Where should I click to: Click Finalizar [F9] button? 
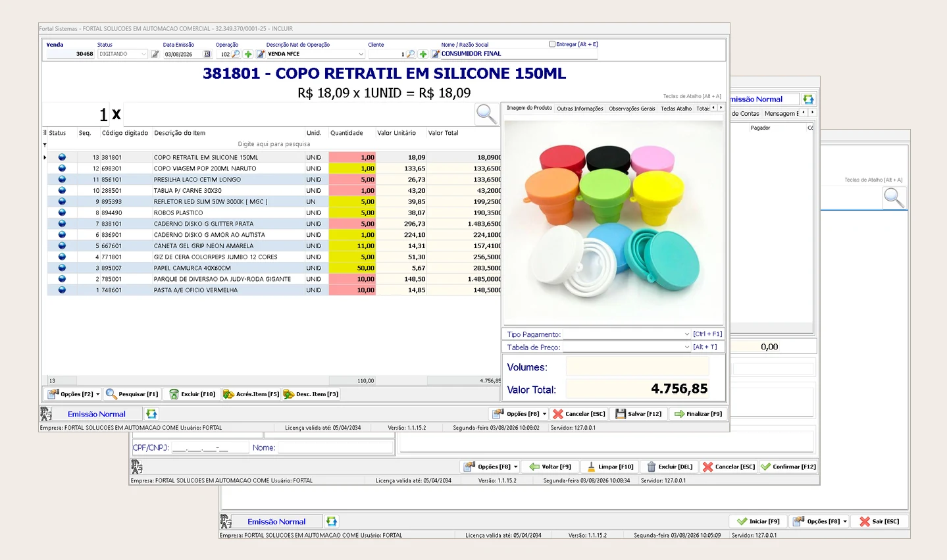[698, 414]
